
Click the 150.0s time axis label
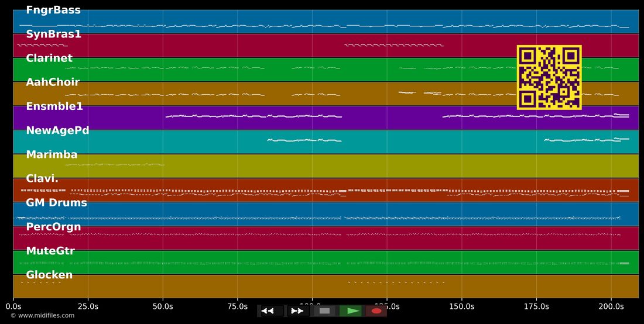[462, 306]
